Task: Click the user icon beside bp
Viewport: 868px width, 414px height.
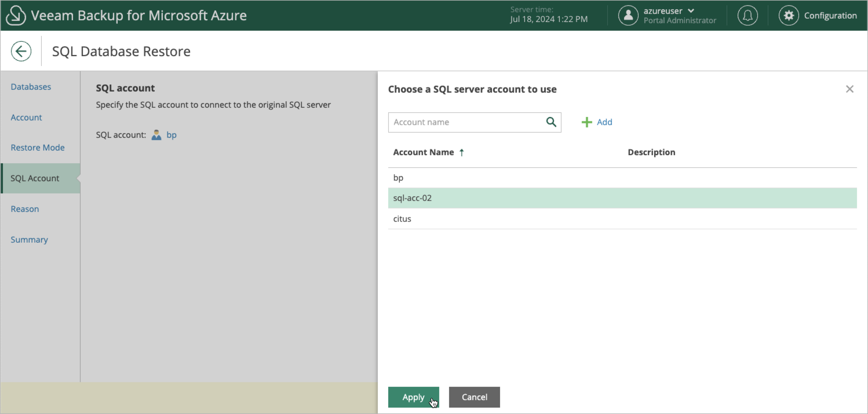Action: pyautogui.click(x=156, y=135)
